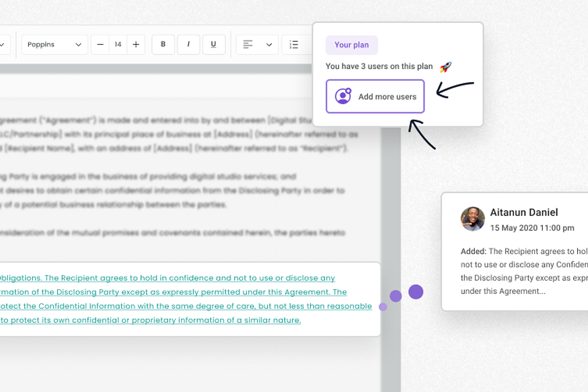Click the green underlined Obligations paragraph
Image resolution: width=588 pixels, height=392 pixels.
coord(185,299)
